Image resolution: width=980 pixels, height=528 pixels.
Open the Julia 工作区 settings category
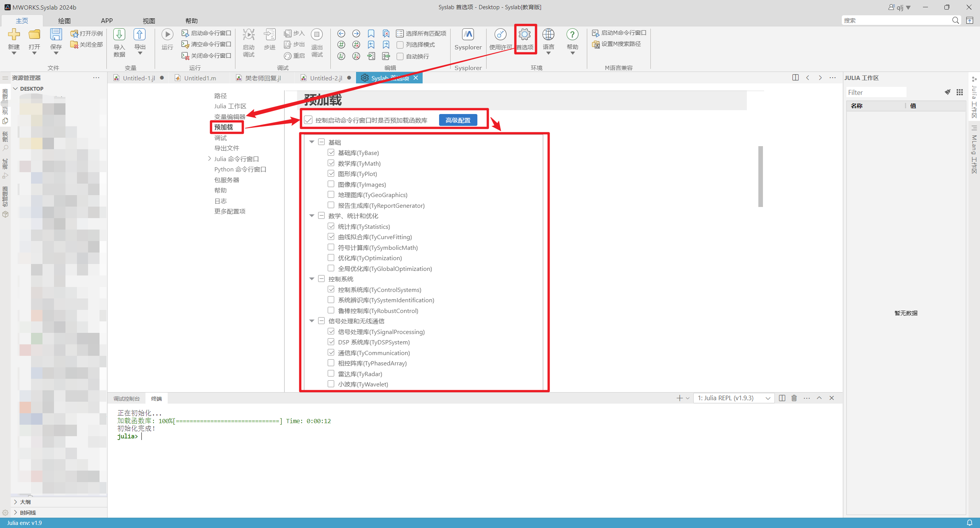click(230, 106)
